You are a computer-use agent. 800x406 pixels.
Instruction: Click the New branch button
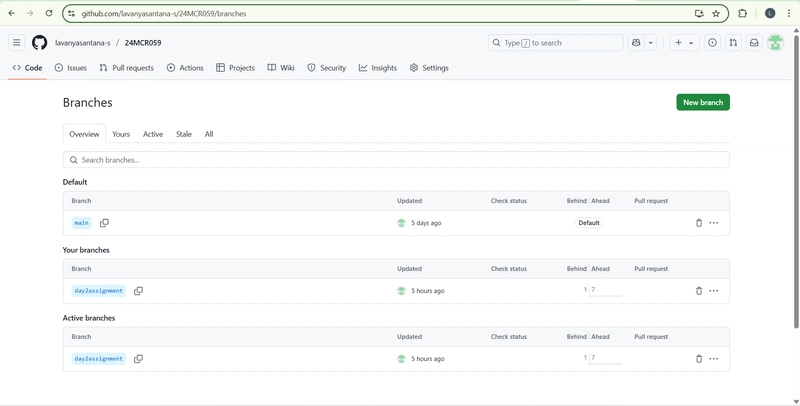point(703,102)
